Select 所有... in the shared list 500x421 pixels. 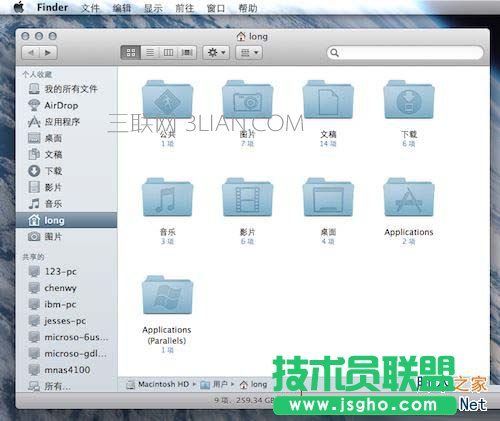point(67,386)
